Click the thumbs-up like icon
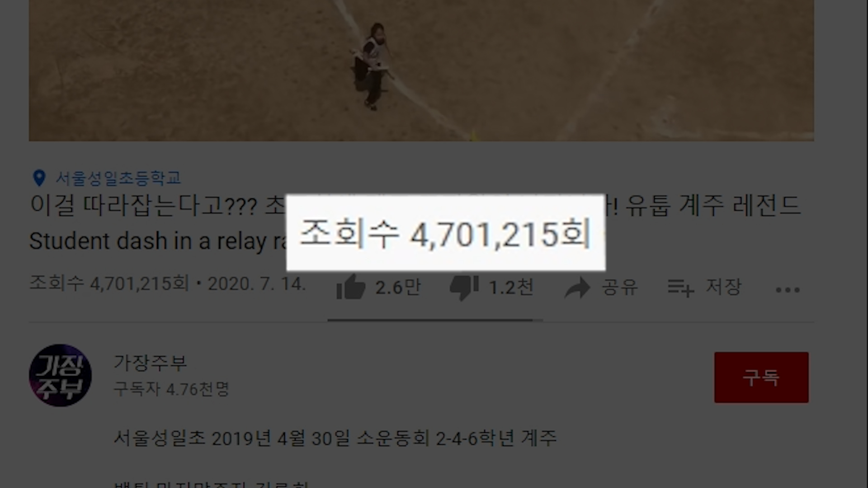868x488 pixels. 351,287
